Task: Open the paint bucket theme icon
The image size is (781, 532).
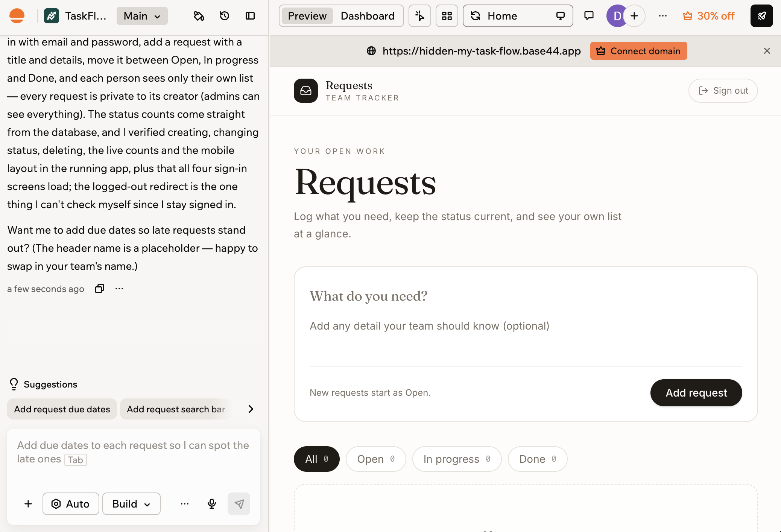Action: 199,16
